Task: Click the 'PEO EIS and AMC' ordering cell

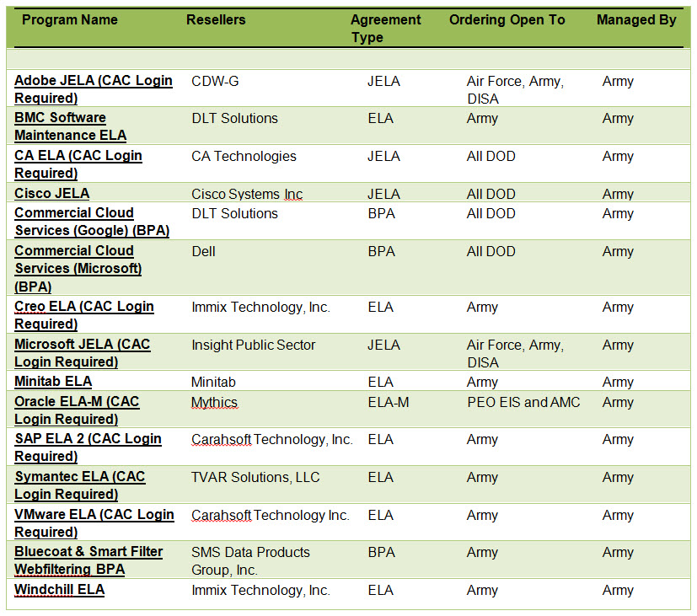Action: [523, 402]
